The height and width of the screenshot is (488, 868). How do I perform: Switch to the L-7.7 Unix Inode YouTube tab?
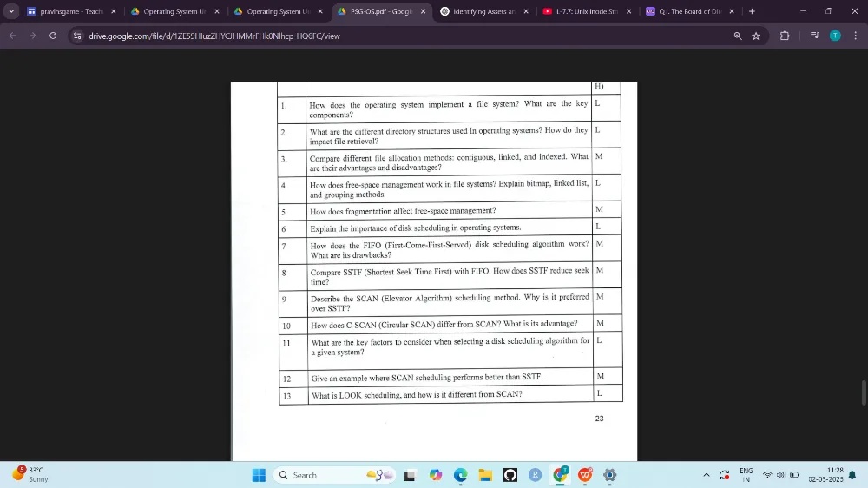coord(579,11)
